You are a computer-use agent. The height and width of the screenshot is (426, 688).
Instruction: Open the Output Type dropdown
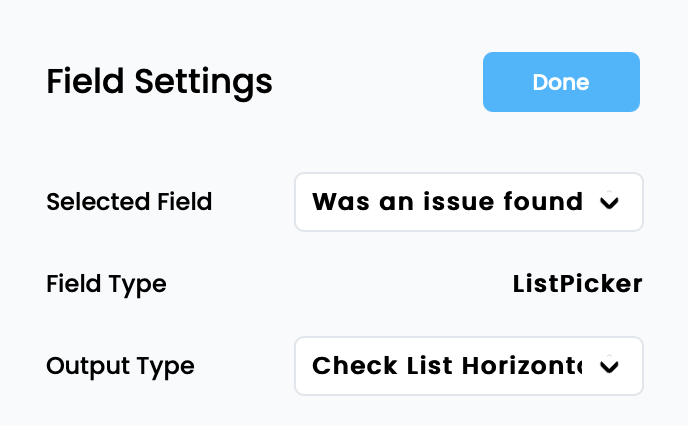point(468,366)
